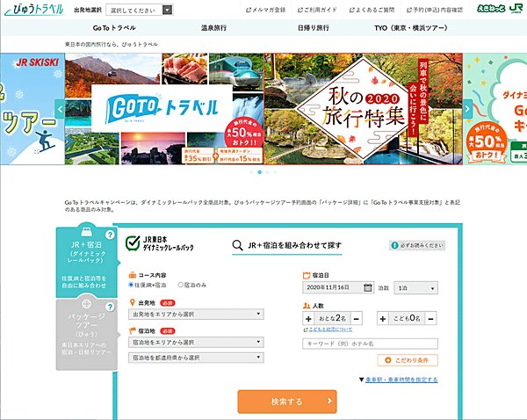The image size is (527, 420).
Task: Open 出発地をエリアから選択 dropdown
Action: (x=196, y=314)
